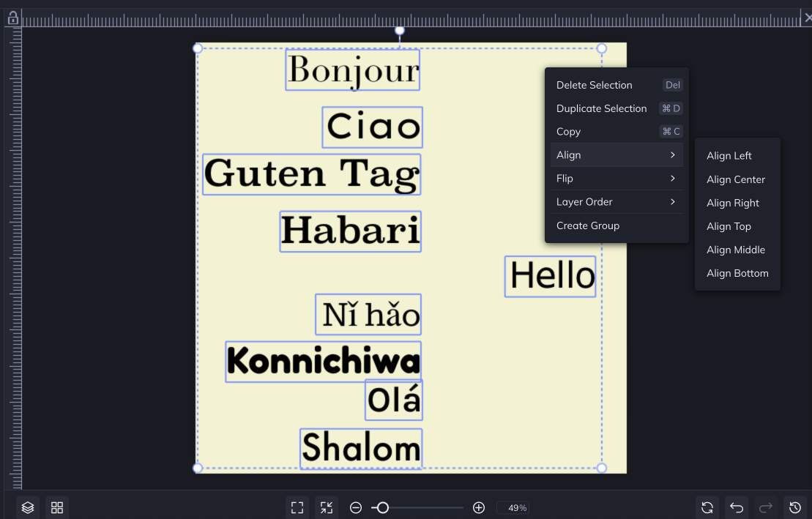Image resolution: width=812 pixels, height=519 pixels.
Task: Select Align Bottom option
Action: point(737,273)
